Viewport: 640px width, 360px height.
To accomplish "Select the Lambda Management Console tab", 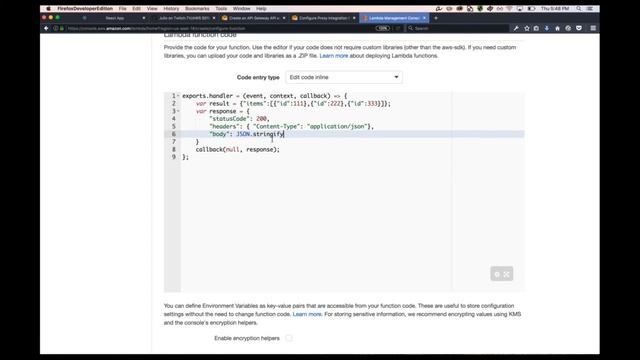I will 394,18.
